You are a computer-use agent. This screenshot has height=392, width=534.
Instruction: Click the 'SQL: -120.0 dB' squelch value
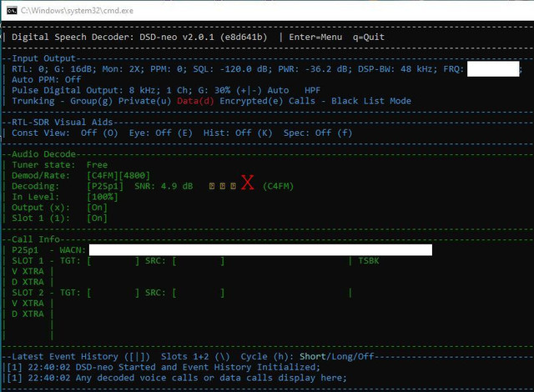point(232,68)
